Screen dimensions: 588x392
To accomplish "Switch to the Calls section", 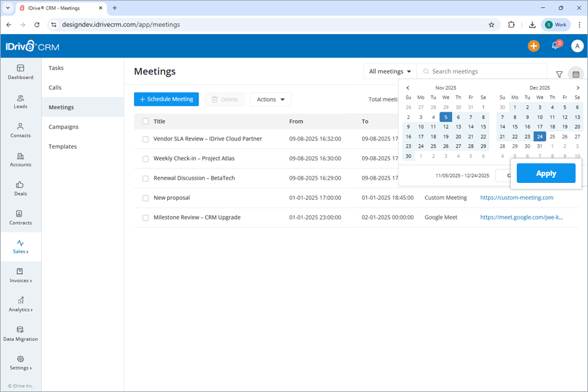I will point(56,87).
